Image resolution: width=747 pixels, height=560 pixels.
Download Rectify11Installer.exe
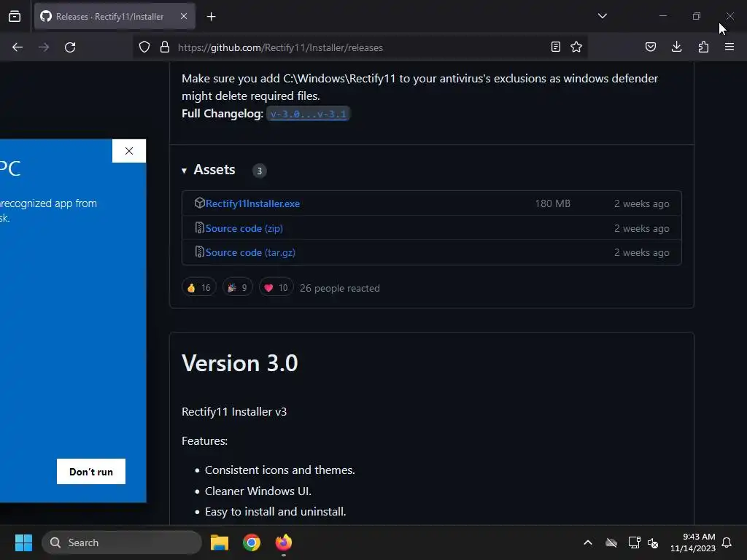click(x=252, y=204)
